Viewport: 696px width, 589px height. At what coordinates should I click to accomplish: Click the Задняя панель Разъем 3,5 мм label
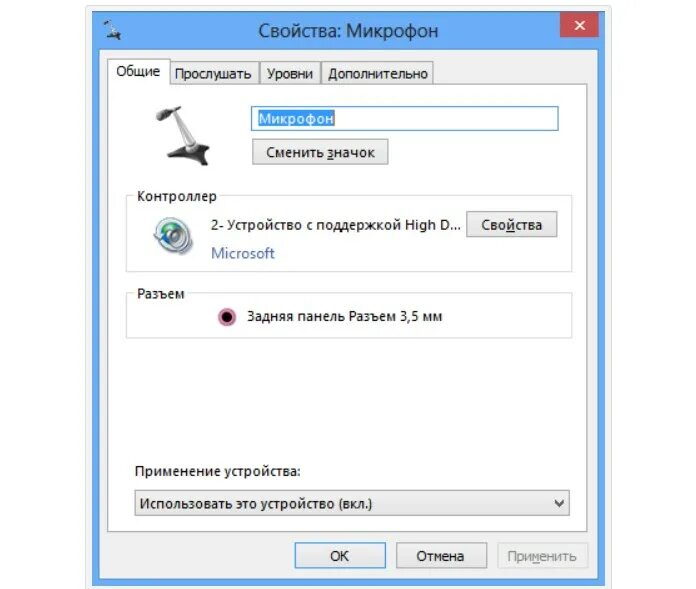pyautogui.click(x=344, y=316)
